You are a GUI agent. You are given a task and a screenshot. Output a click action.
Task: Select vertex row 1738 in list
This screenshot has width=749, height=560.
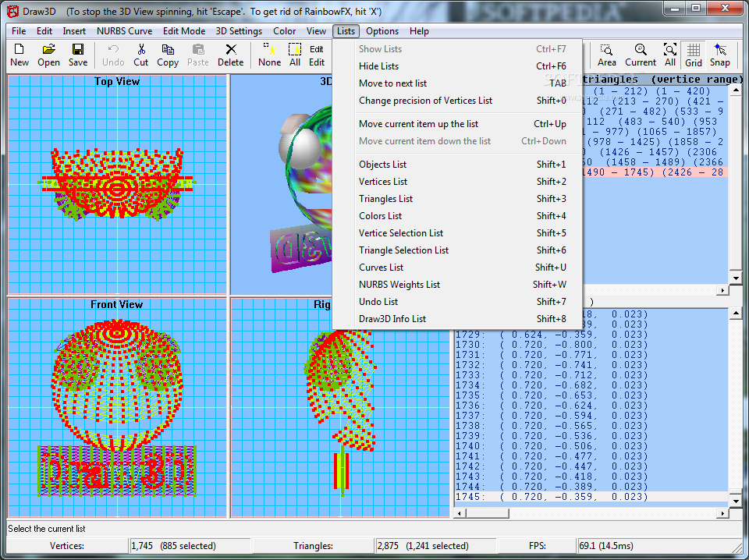[591, 426]
